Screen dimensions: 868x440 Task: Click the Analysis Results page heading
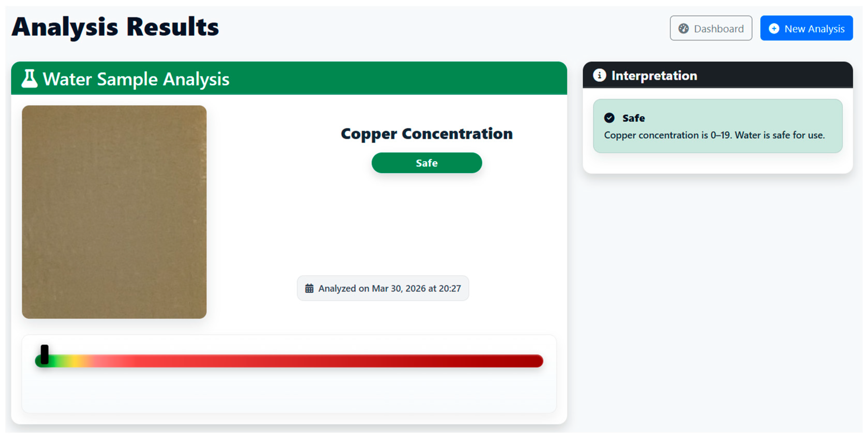[115, 27]
